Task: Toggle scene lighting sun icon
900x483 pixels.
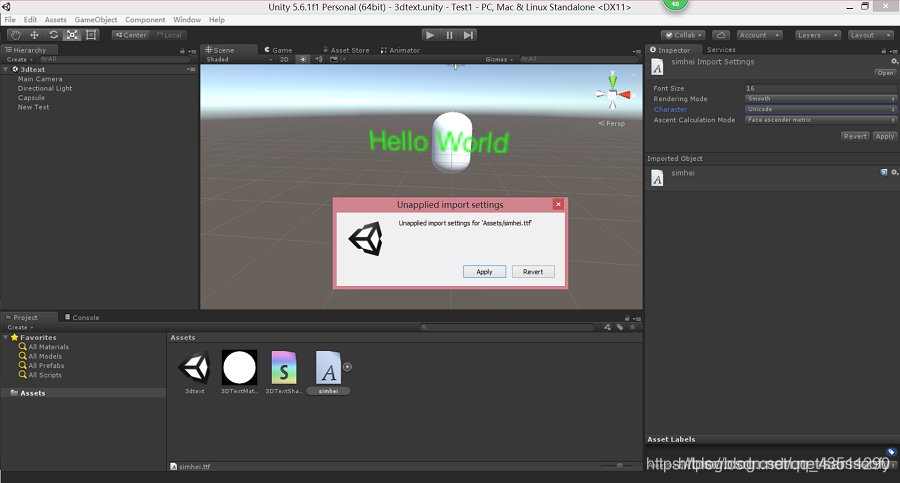Action: pyautogui.click(x=303, y=59)
